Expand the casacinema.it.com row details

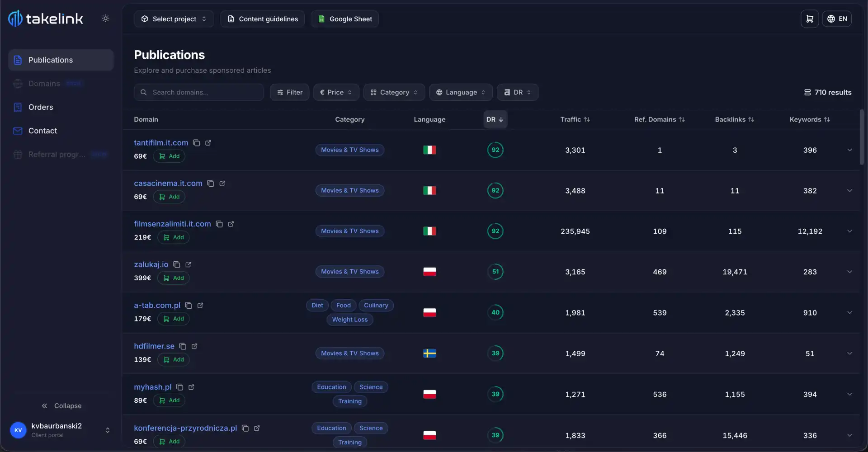pos(849,191)
